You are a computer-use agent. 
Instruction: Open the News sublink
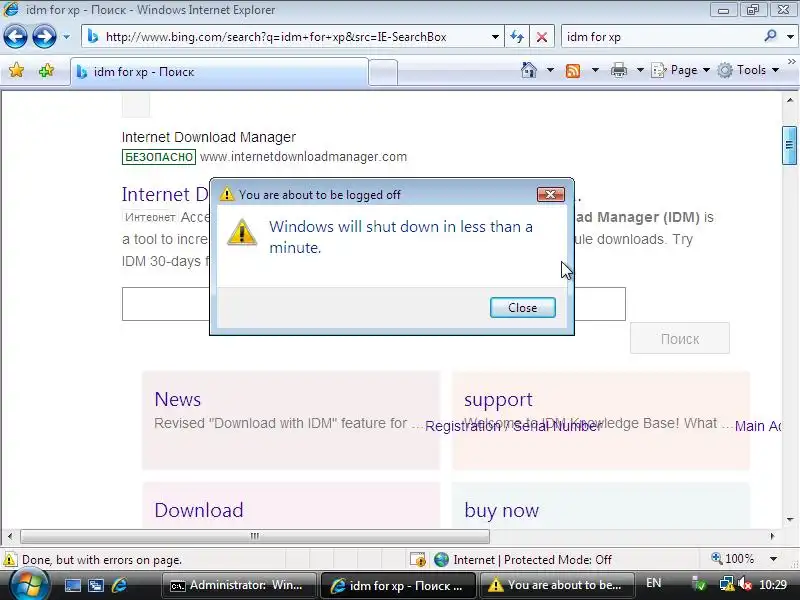coord(178,399)
